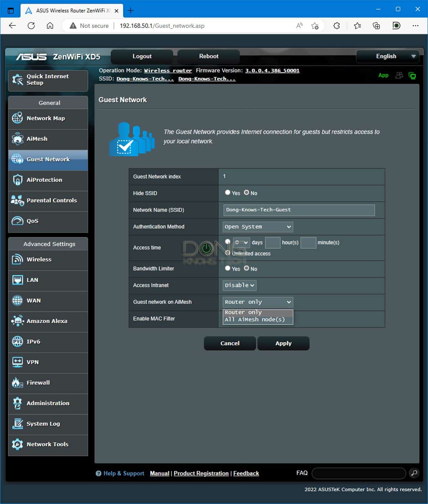Add this page to favorites
428x504 pixels.
315,26
